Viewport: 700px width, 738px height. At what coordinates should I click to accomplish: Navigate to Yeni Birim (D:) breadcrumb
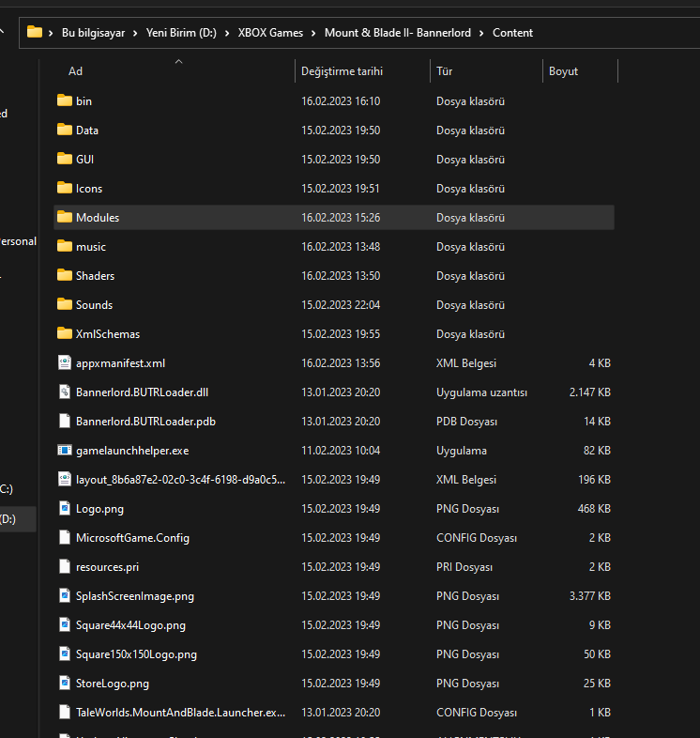(181, 33)
